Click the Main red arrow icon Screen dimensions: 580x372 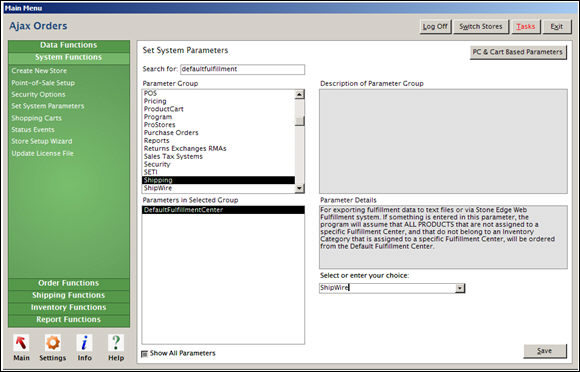(21, 343)
